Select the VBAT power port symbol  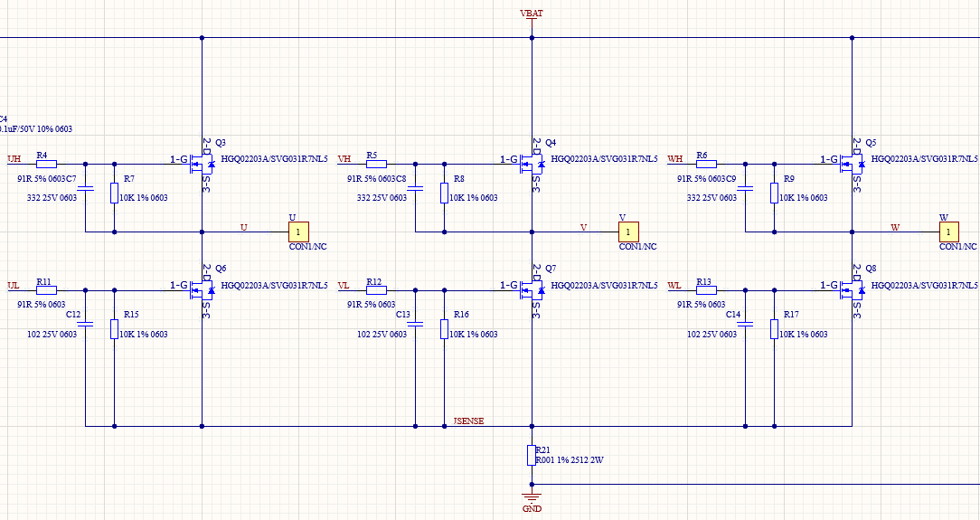(x=532, y=14)
